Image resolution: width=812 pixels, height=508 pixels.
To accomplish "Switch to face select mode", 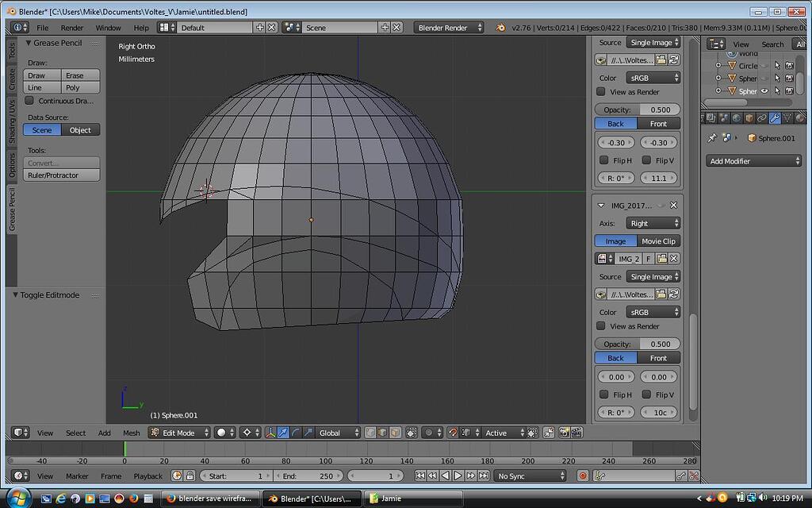I will tap(395, 433).
